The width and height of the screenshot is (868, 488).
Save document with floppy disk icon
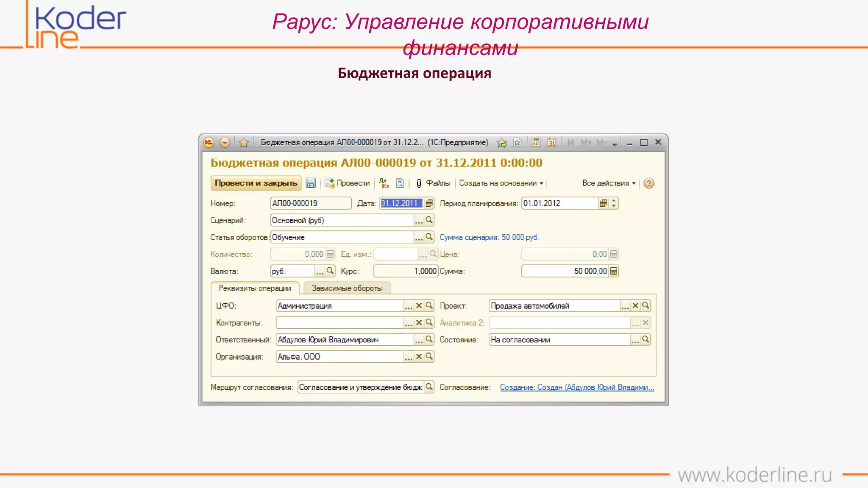(311, 183)
